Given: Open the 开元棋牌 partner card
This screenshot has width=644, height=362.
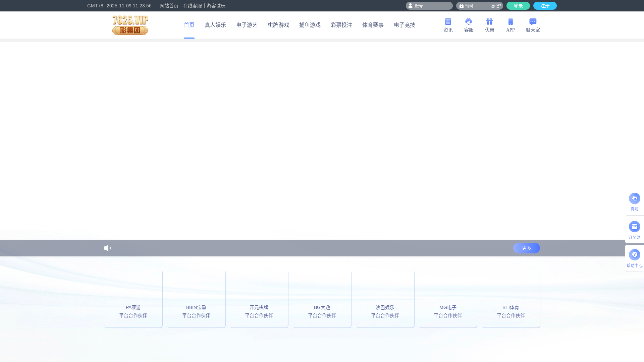Looking at the screenshot, I should point(259,299).
